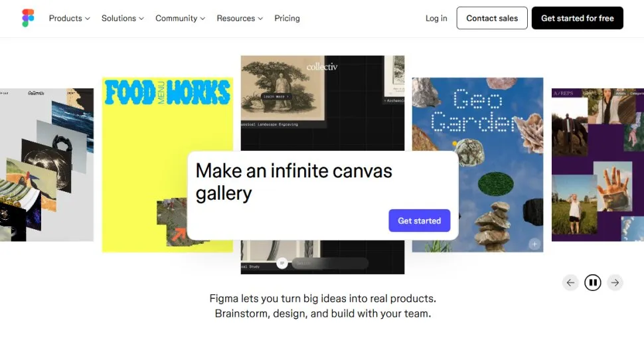Go to the previous carousel slide
The image size is (644, 362).
click(x=570, y=283)
